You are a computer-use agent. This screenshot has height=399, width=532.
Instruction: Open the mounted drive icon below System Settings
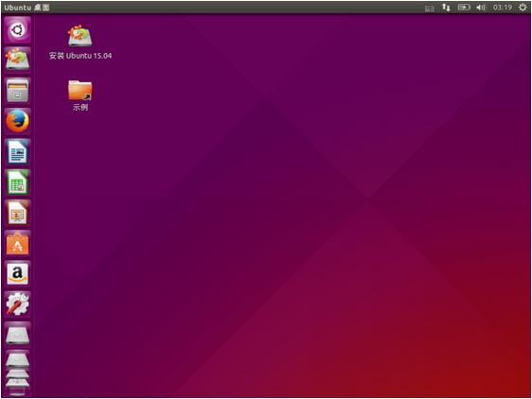tap(17, 335)
